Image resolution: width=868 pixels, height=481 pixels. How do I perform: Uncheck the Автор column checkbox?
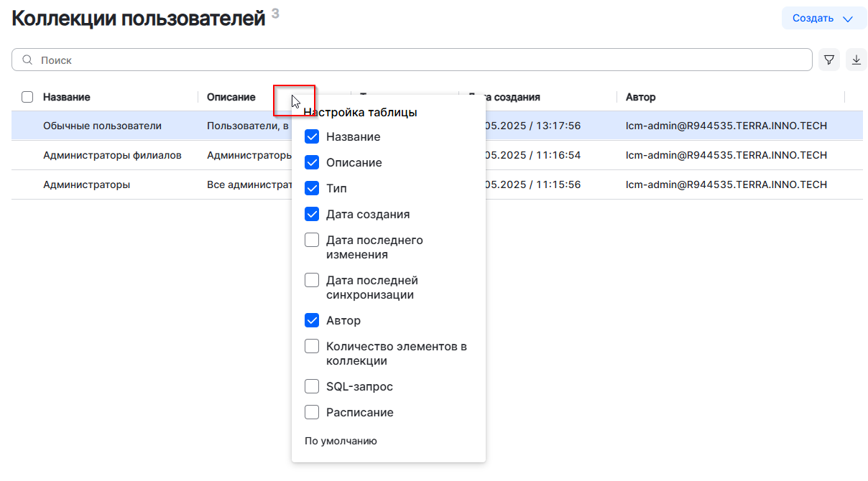pyautogui.click(x=312, y=321)
